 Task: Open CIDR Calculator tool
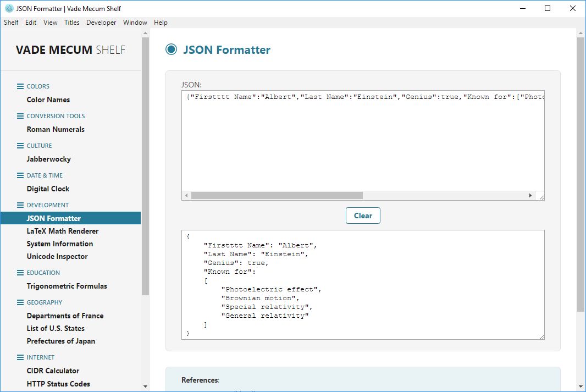tap(53, 371)
